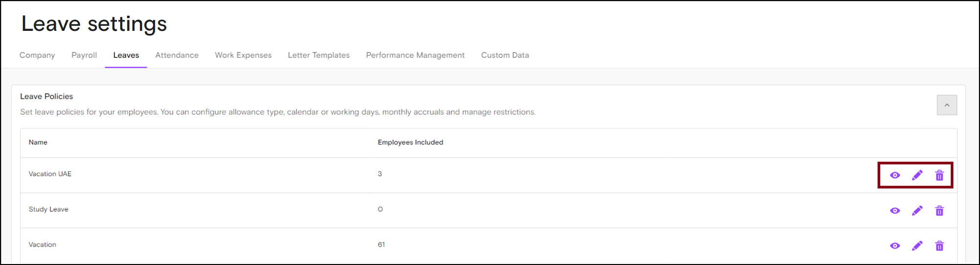Open the Work Expenses tab
Viewport: 980px width, 265px height.
click(243, 55)
